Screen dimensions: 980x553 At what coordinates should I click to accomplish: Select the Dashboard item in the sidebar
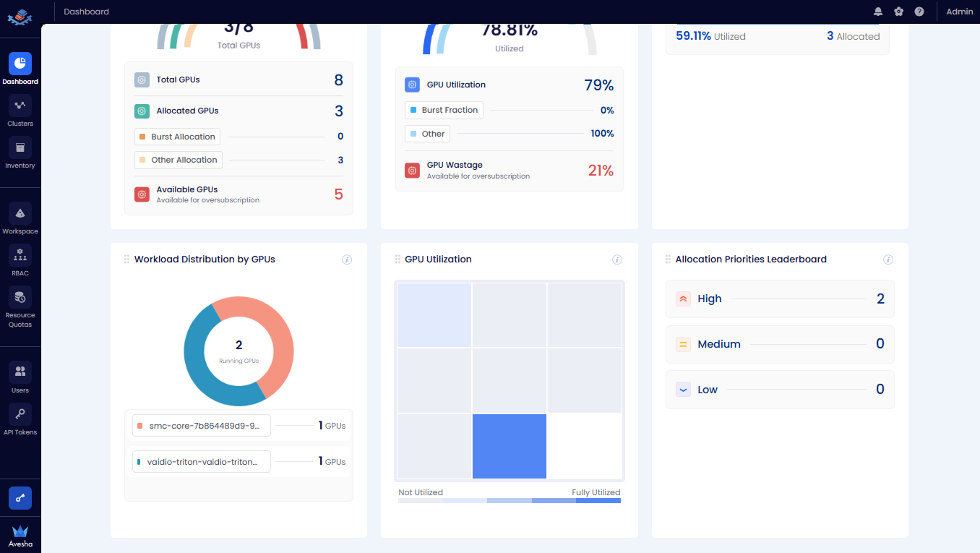pyautogui.click(x=20, y=69)
